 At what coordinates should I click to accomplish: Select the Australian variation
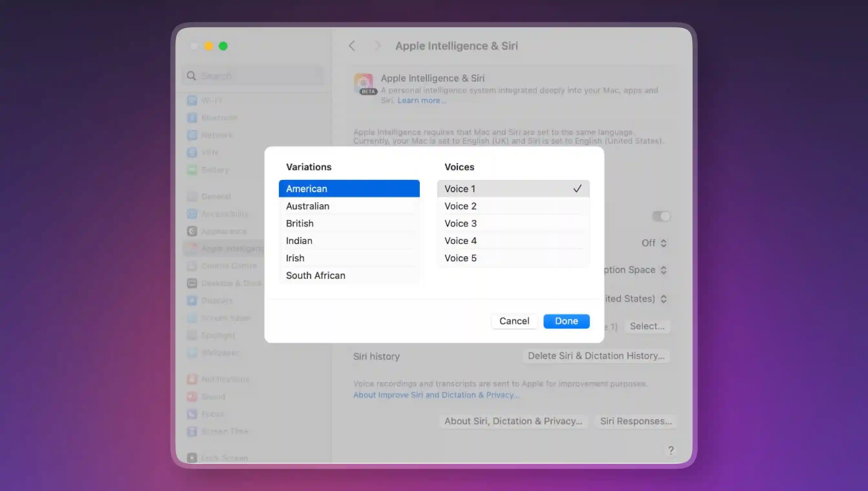(x=349, y=206)
